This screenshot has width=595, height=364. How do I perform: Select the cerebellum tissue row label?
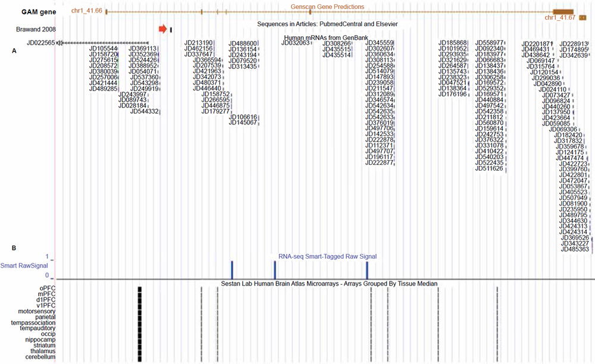click(40, 357)
